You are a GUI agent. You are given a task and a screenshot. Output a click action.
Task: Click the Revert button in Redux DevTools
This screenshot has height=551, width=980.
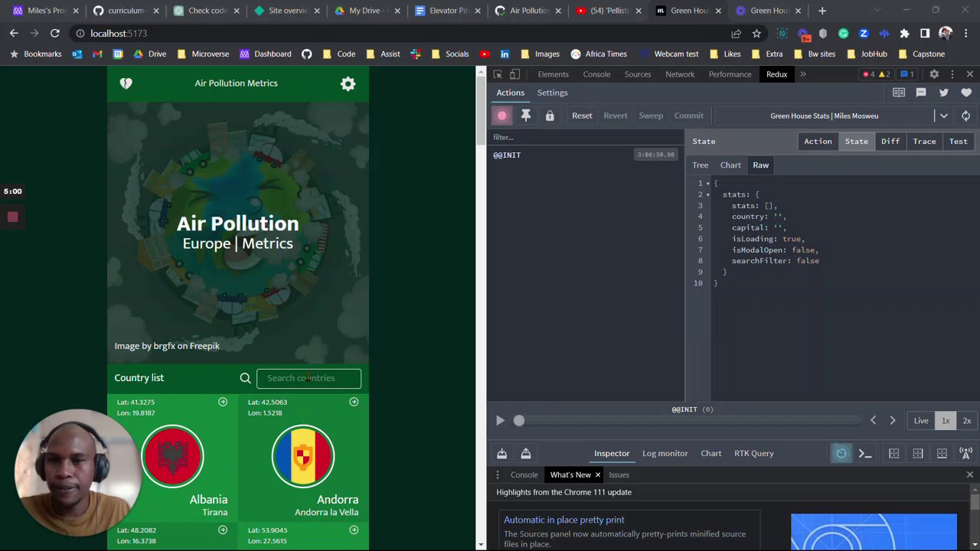click(616, 116)
